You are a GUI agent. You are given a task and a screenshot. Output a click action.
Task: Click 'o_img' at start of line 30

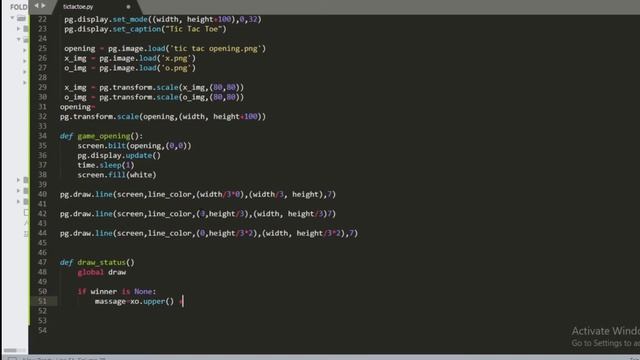[x=75, y=97]
